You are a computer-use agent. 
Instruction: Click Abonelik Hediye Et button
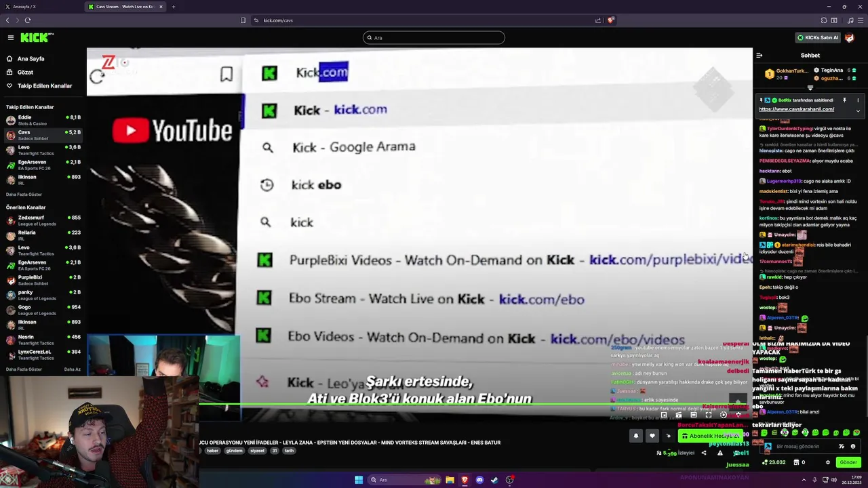click(711, 436)
